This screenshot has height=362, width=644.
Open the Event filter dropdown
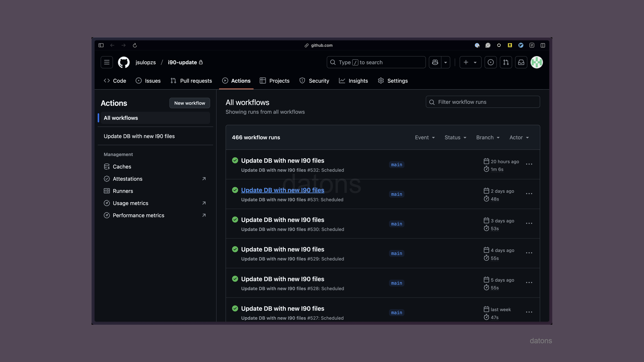pyautogui.click(x=425, y=137)
